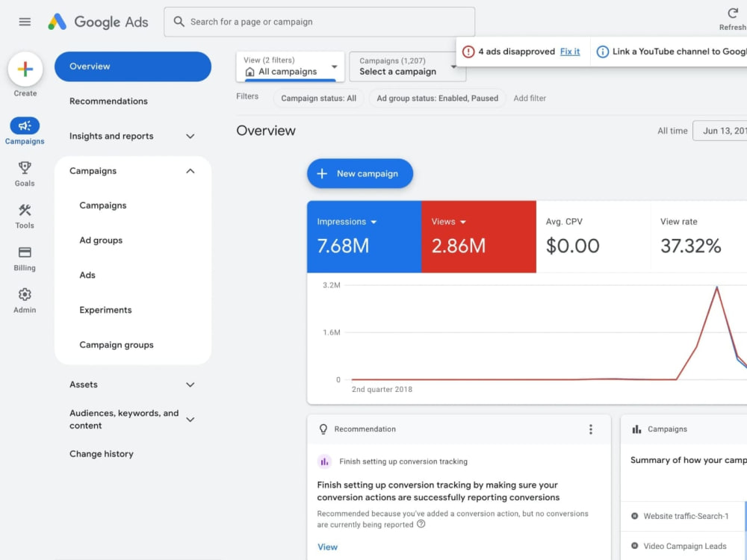747x560 pixels.
Task: Click the Refresh icon
Action: (733, 13)
